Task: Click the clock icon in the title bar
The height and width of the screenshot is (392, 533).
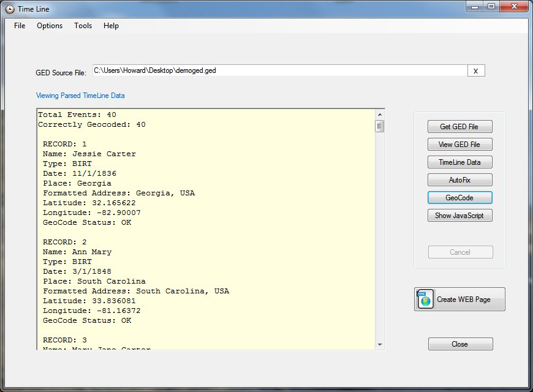Action: point(9,9)
